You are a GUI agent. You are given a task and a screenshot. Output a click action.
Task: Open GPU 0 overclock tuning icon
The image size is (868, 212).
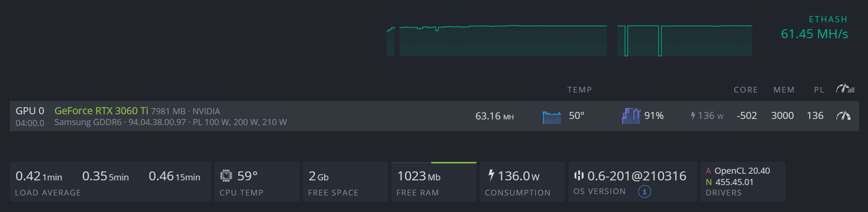point(843,116)
